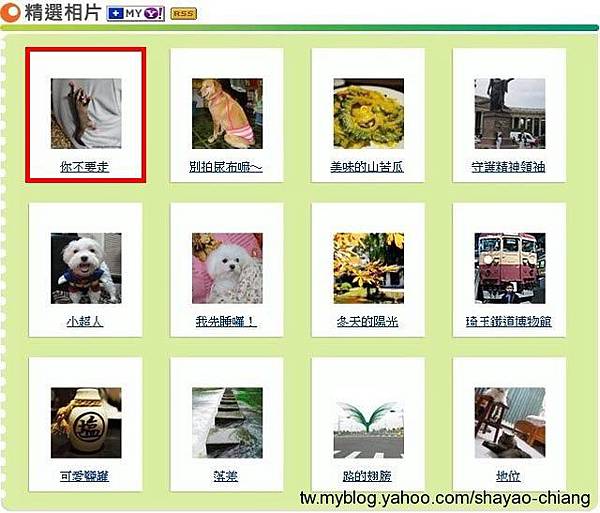Open the squirrel photo thumbnail

(x=86, y=114)
